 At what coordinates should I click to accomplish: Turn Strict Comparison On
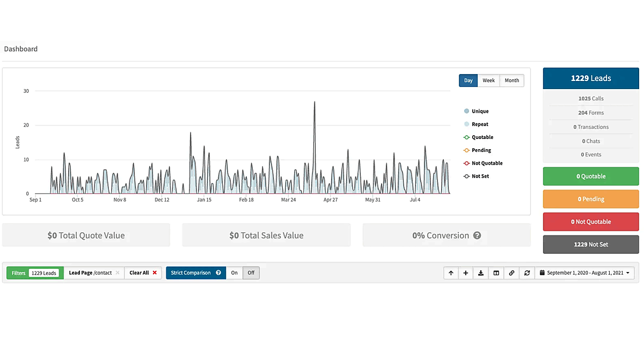point(235,273)
